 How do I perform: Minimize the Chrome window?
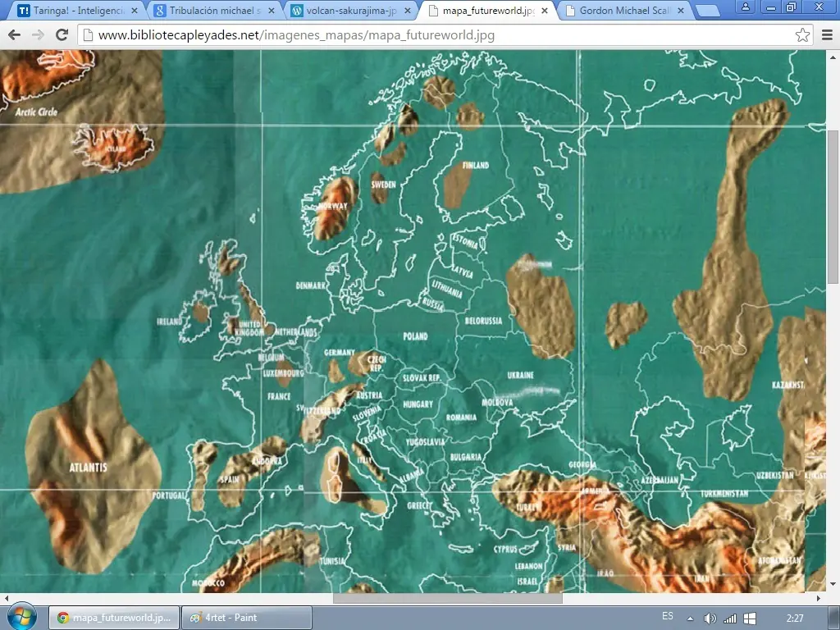pos(771,7)
